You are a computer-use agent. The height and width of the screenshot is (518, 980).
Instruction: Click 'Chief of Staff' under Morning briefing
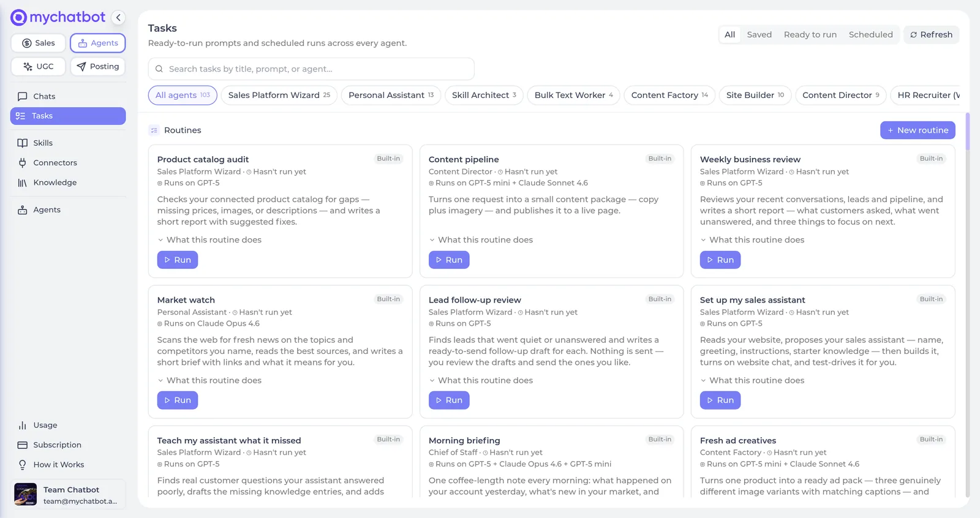point(453,452)
